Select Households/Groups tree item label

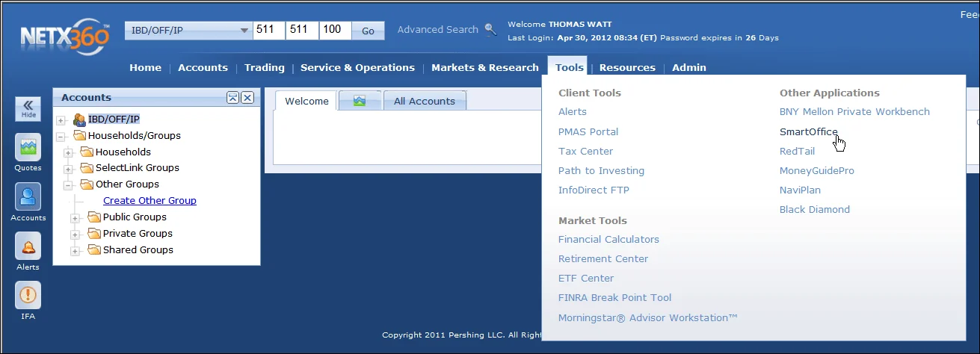click(x=135, y=136)
